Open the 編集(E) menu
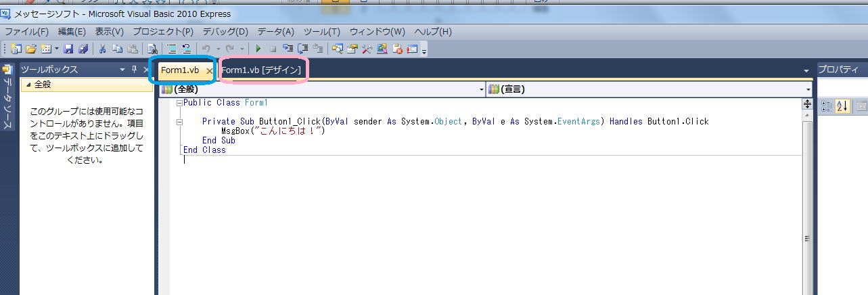This screenshot has width=868, height=295. [x=72, y=32]
